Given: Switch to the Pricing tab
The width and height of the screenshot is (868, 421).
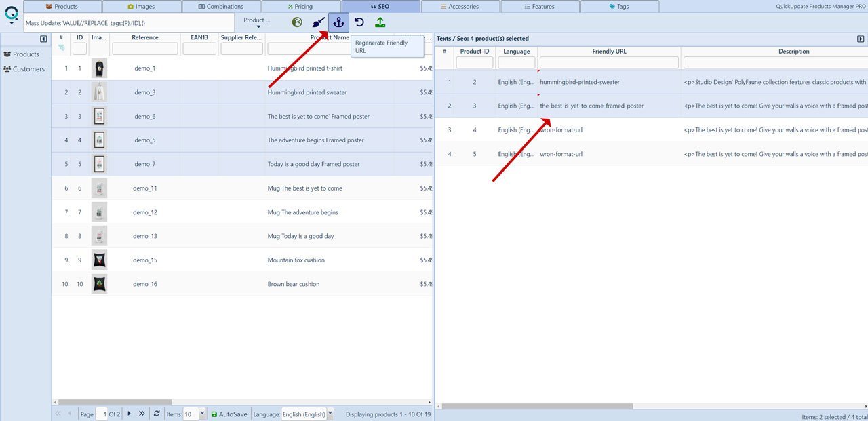Looking at the screenshot, I should pyautogui.click(x=301, y=6).
